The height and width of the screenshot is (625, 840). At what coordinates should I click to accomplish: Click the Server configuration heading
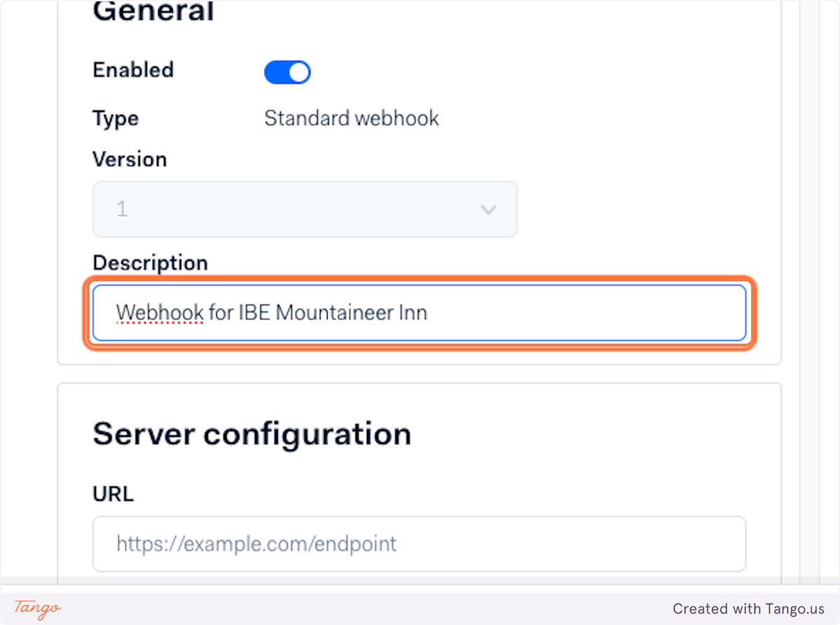point(252,434)
